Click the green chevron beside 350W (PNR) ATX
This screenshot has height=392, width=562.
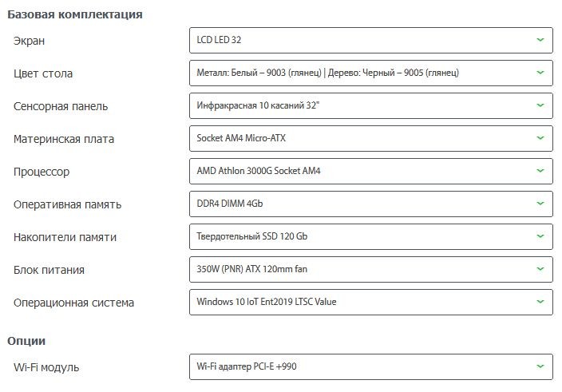pyautogui.click(x=540, y=269)
